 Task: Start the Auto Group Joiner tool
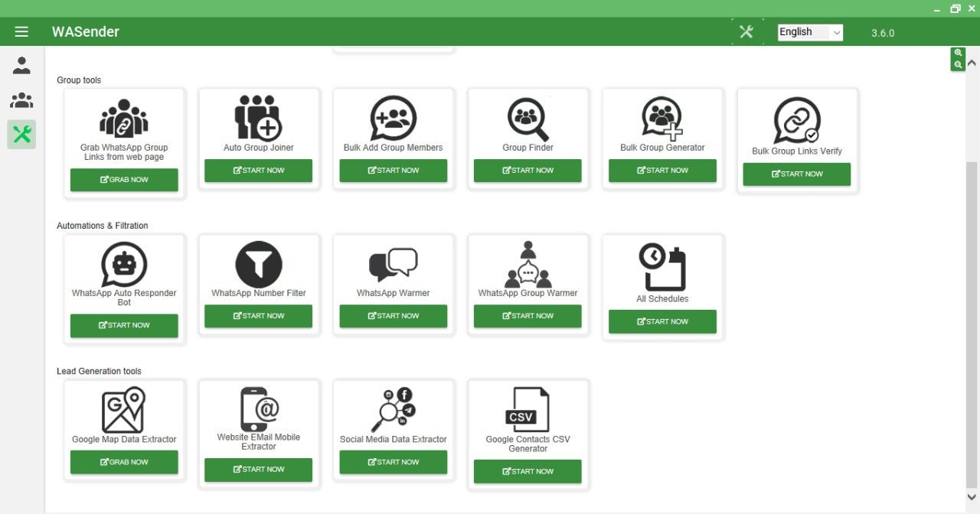258,171
